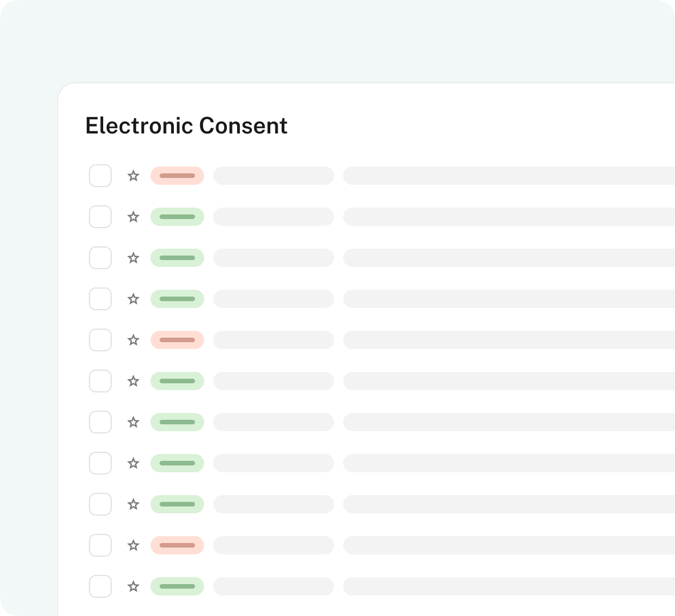
Task: Star the third consent row
Action: coord(133,258)
